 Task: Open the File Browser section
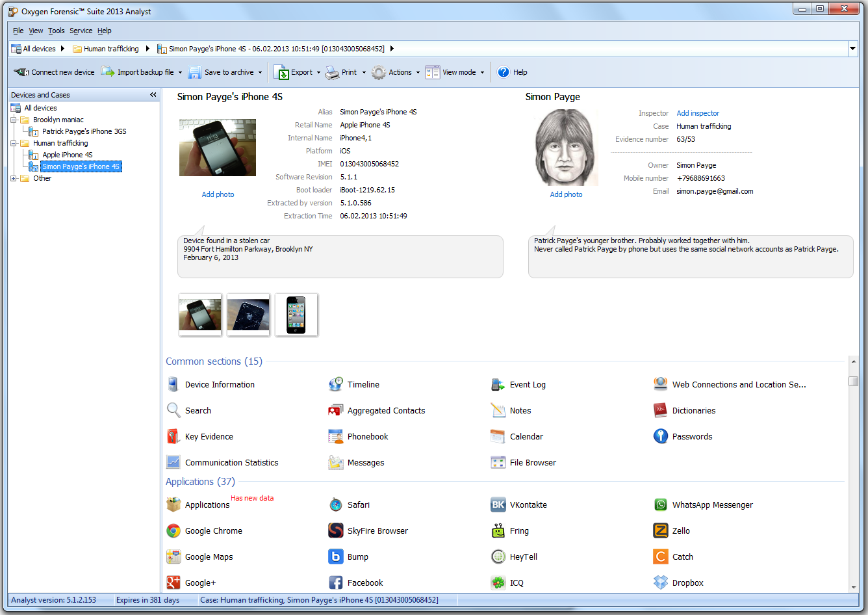[524, 463]
